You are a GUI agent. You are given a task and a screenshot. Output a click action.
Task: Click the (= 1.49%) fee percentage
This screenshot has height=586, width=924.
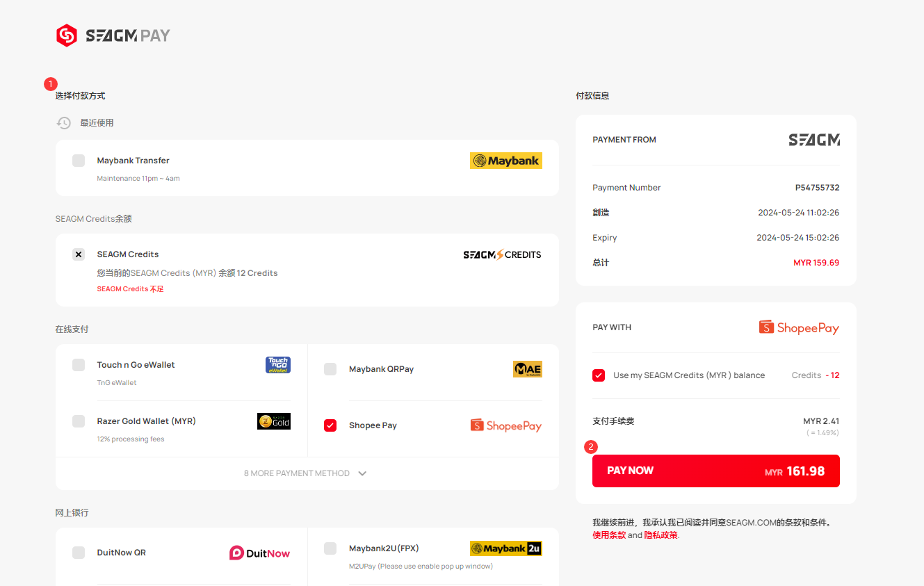point(822,432)
